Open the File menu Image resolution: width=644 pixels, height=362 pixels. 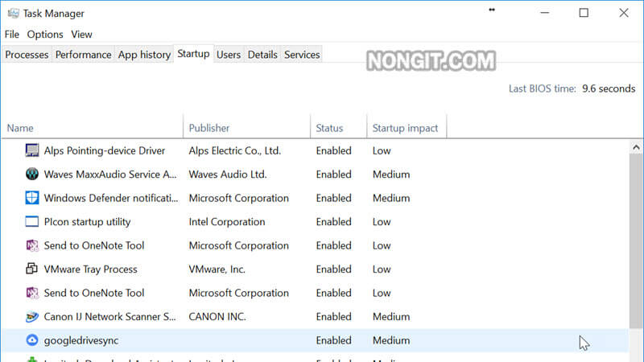point(12,35)
